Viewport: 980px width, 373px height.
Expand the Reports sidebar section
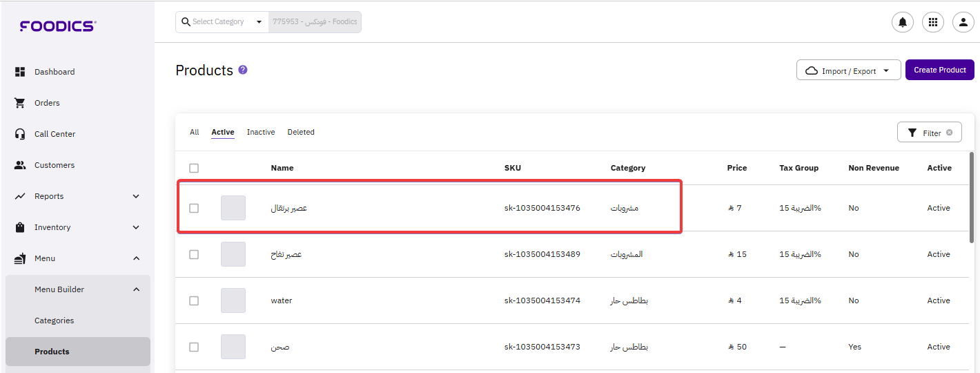tap(136, 196)
